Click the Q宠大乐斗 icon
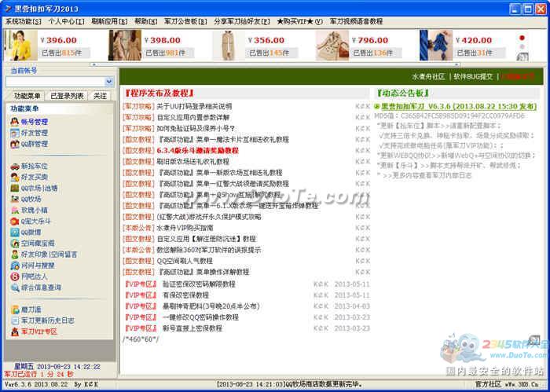 point(15,222)
